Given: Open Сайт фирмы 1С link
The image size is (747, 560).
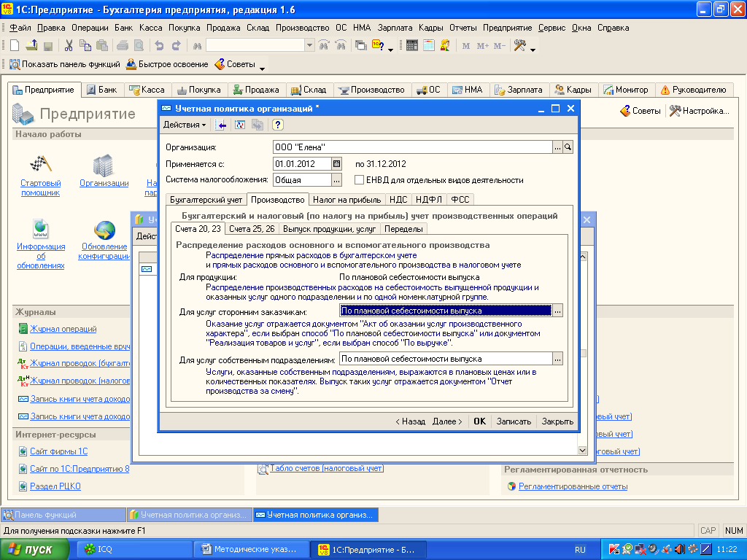Looking at the screenshot, I should tap(58, 451).
